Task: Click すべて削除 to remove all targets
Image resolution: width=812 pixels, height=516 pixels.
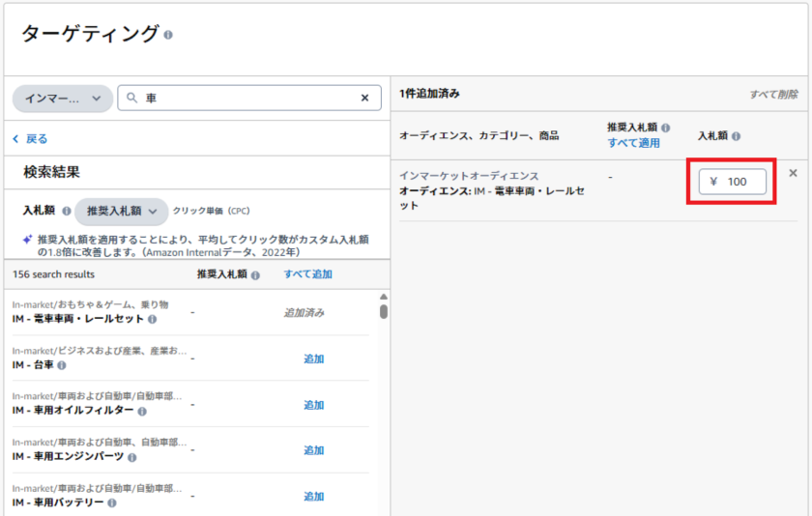Action: 773,95
